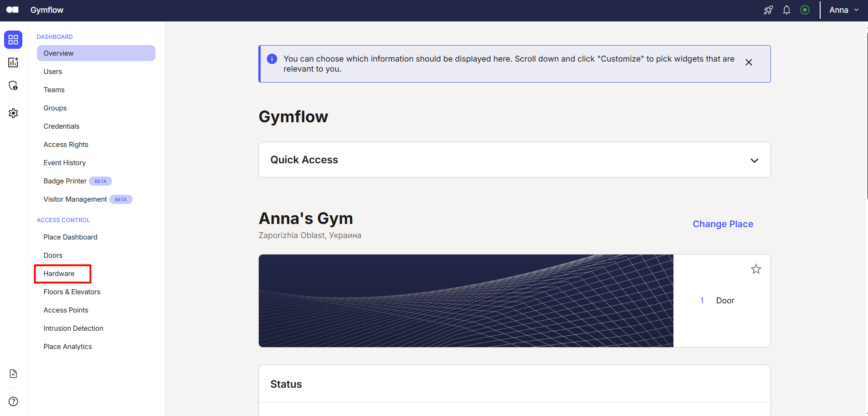This screenshot has width=868, height=416.
Task: Click the Quick Access heading
Action: pyautogui.click(x=304, y=160)
